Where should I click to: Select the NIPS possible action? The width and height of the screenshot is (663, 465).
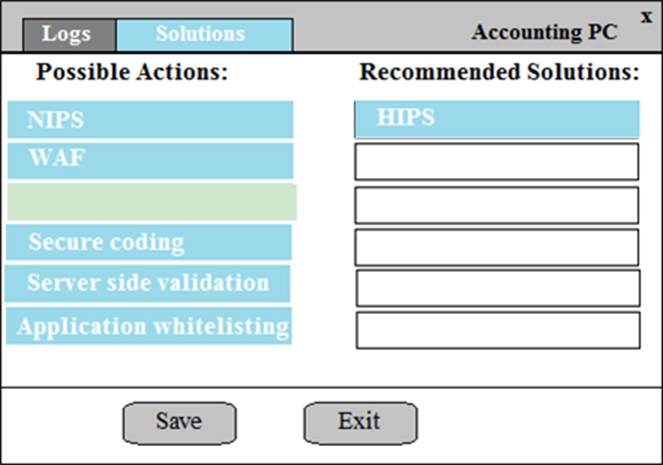[150, 120]
